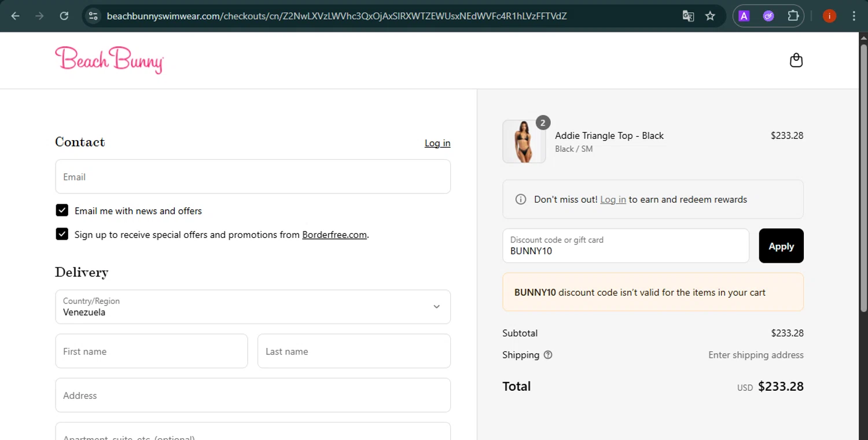Click the Discount code or gift card field

click(x=626, y=246)
